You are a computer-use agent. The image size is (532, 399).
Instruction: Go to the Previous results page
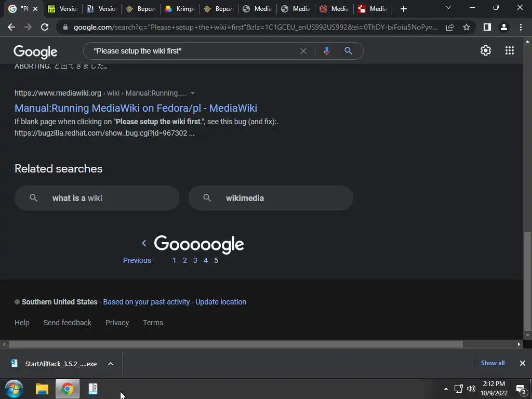click(x=137, y=261)
